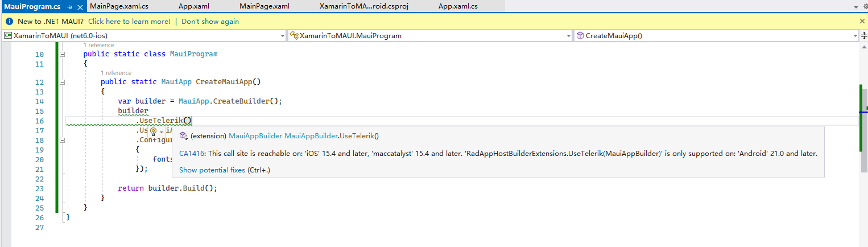Click the 'Click here to learn more!' link

click(129, 22)
